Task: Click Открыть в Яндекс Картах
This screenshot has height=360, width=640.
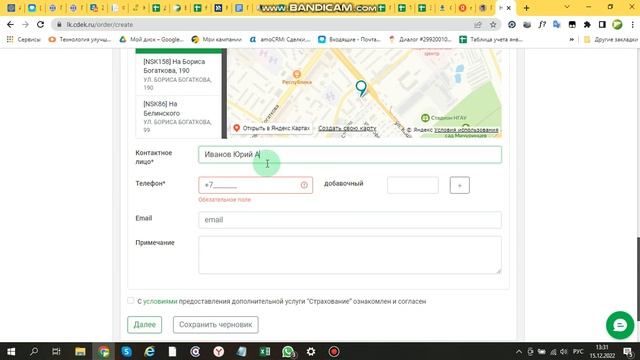Action: (272, 128)
